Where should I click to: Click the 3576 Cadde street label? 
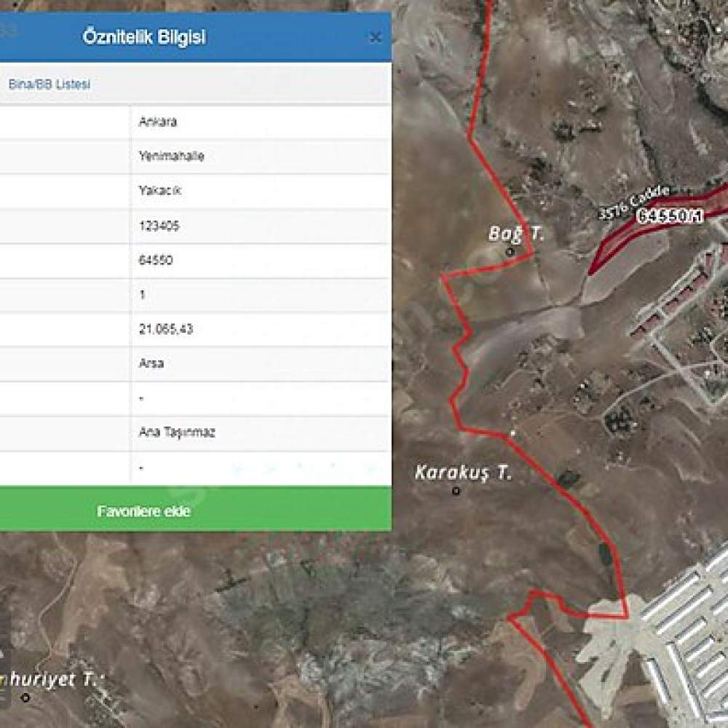coord(634,202)
